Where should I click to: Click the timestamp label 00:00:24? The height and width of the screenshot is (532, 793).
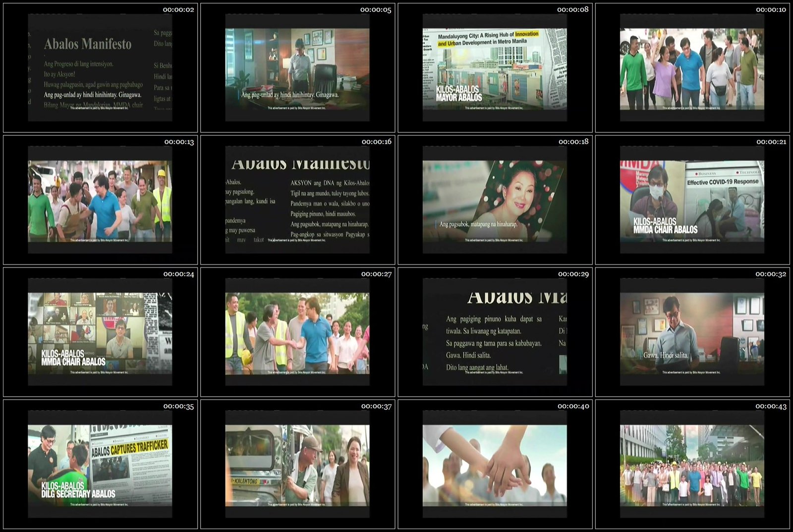178,274
